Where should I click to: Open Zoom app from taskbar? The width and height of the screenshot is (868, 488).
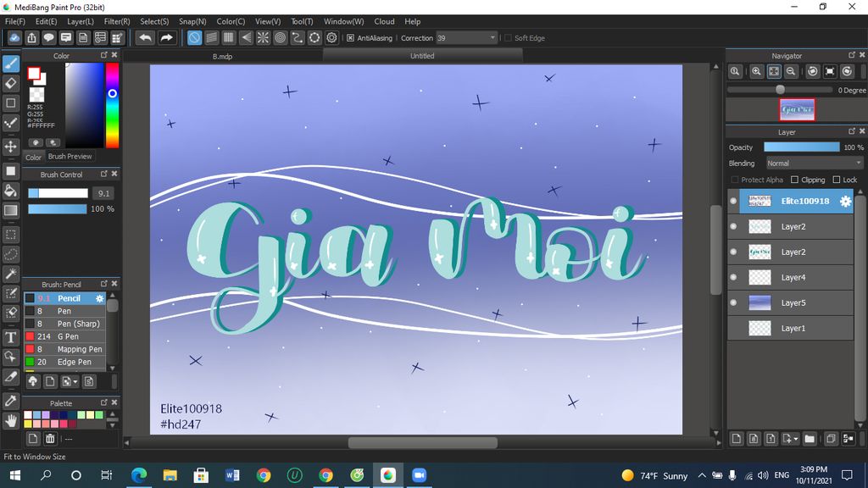tap(419, 475)
